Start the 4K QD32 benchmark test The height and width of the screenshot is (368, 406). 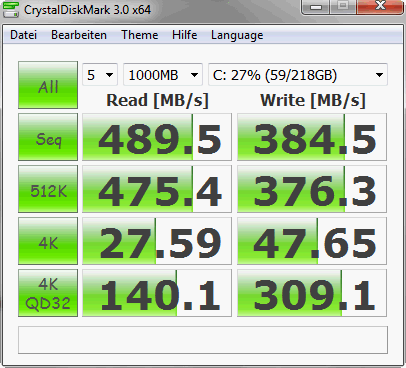click(48, 293)
